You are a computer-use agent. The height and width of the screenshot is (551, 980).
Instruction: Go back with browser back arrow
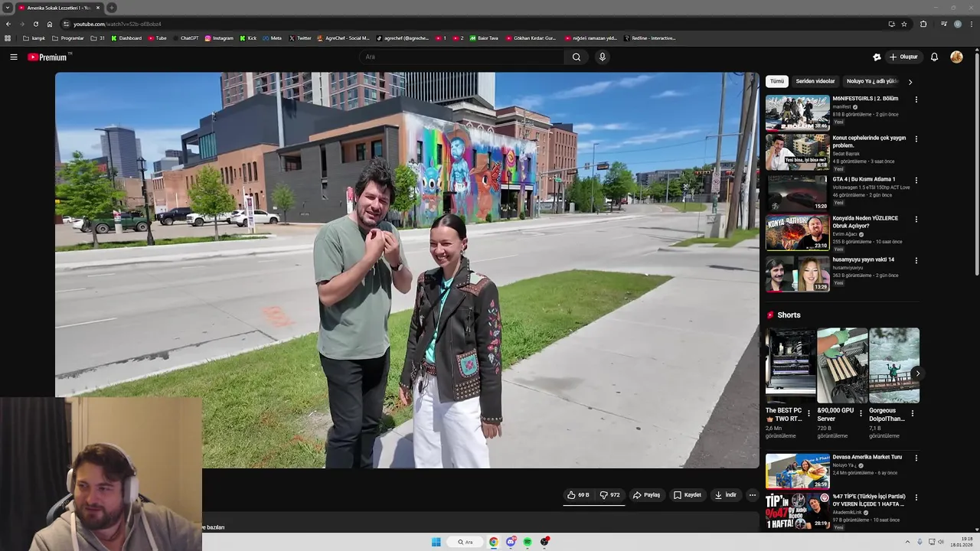[x=8, y=24]
